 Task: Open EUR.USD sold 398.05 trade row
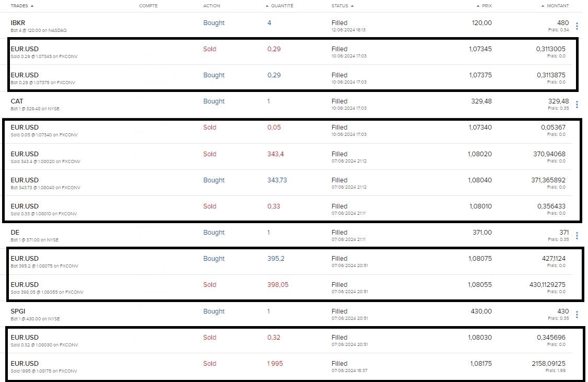tap(291, 287)
